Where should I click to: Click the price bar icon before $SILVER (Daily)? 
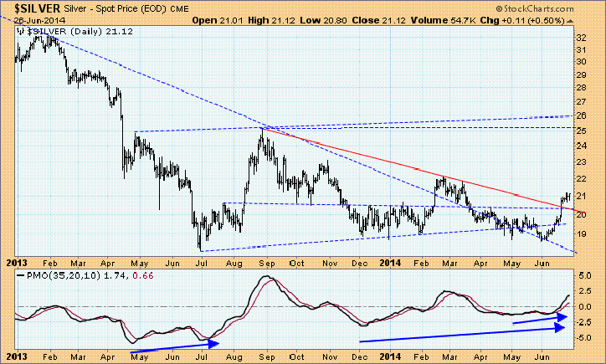point(21,30)
